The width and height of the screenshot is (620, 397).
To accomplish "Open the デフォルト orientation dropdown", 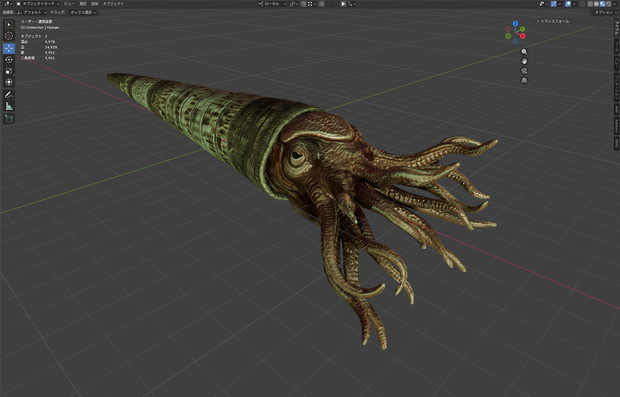I will click(32, 12).
